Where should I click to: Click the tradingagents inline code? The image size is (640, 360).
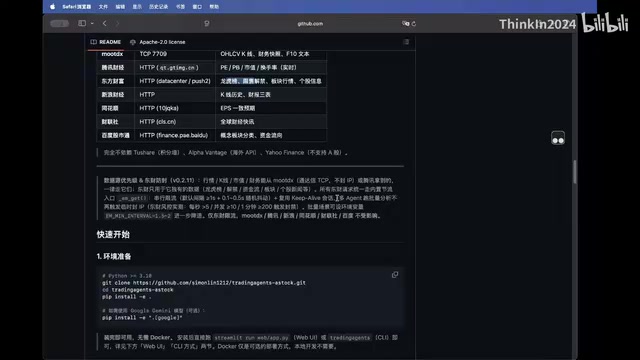pyautogui.click(x=350, y=338)
